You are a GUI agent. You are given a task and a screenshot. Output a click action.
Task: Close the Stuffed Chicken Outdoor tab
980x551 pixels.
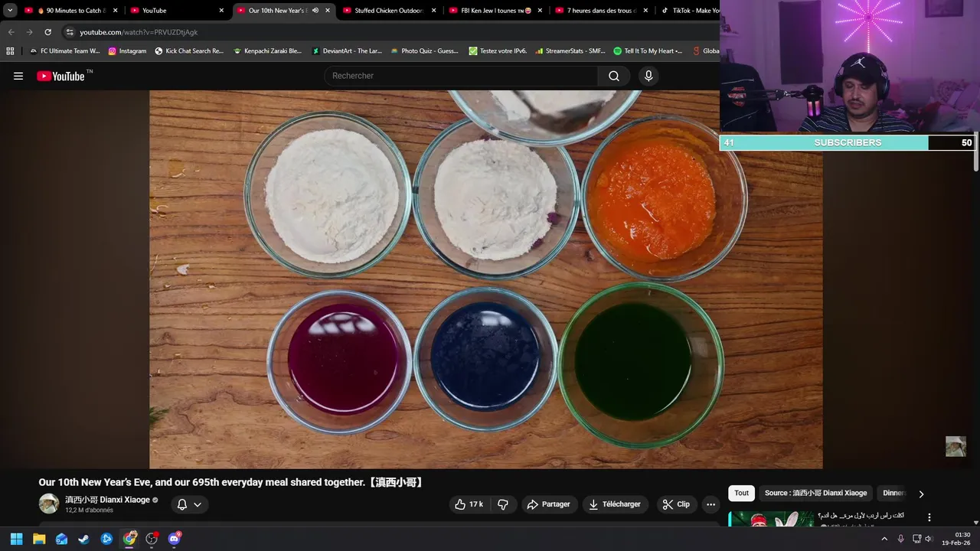coord(433,11)
